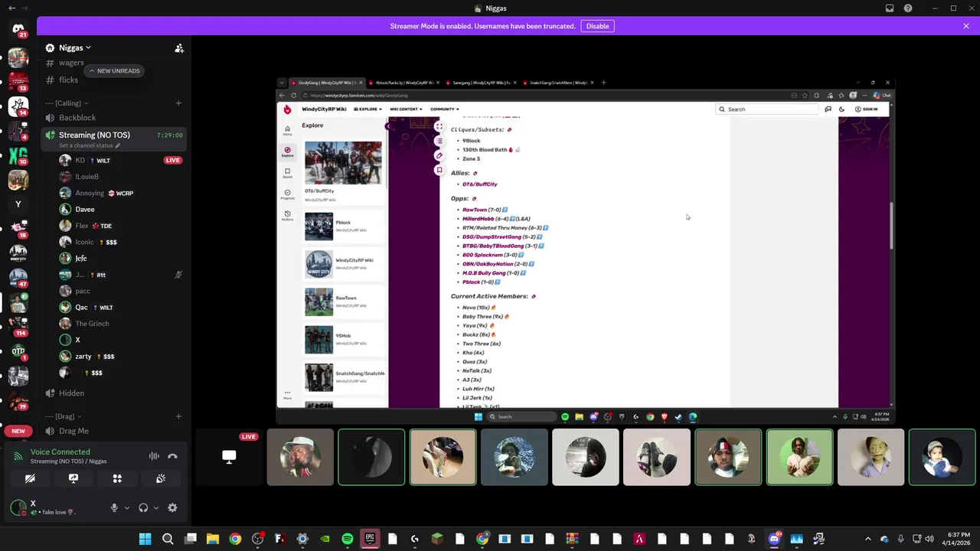Open Spotify from the Windows taskbar
The height and width of the screenshot is (551, 980).
click(348, 539)
